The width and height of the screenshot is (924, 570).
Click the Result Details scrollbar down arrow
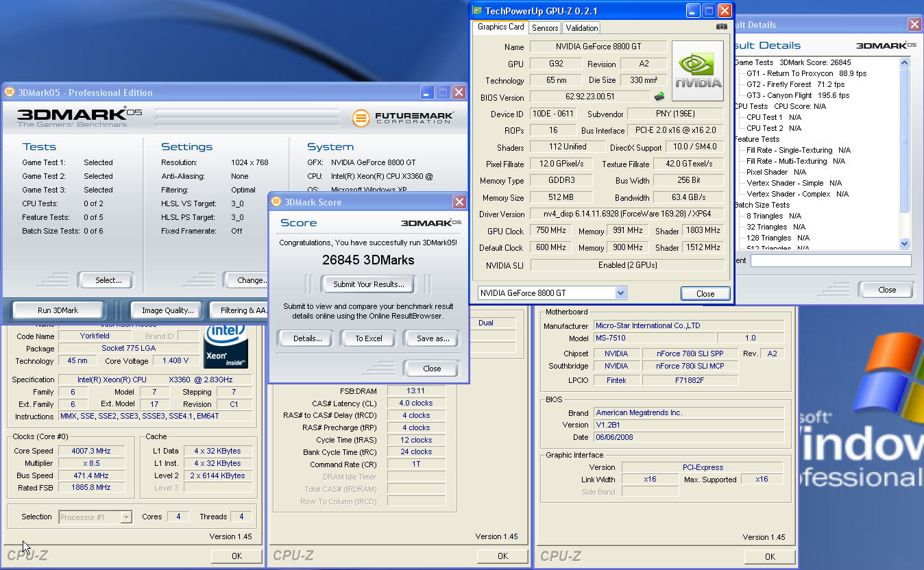(x=904, y=243)
